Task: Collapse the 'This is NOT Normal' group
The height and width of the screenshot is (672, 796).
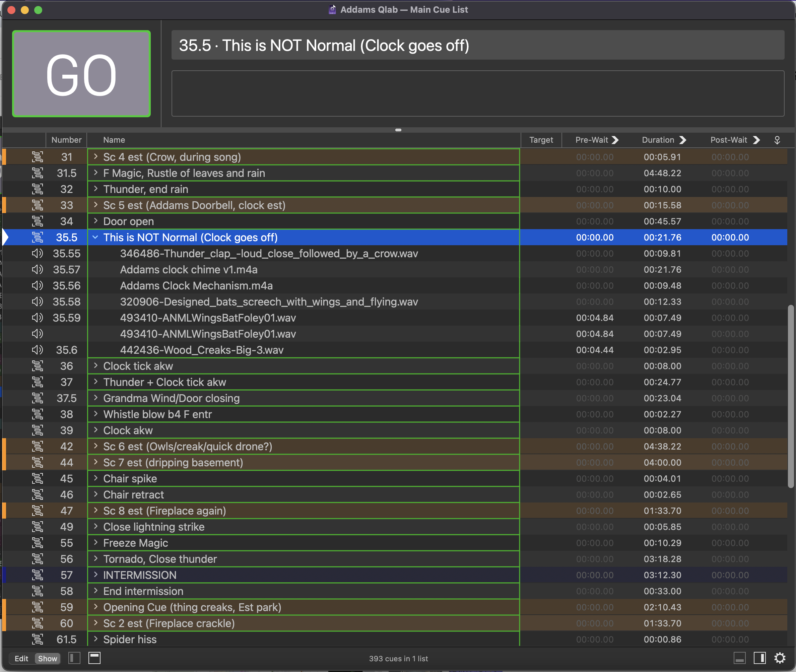Action: pyautogui.click(x=95, y=237)
